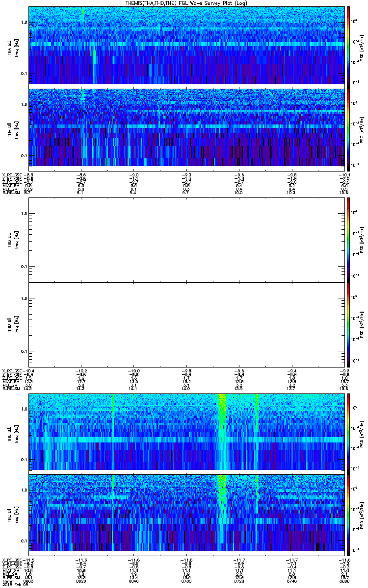Click the 0640 time tick label
Screen dimensions: 368x588
click(133, 580)
